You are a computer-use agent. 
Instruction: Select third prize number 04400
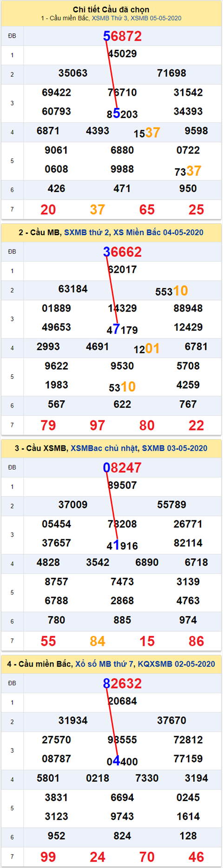[x=122, y=761]
